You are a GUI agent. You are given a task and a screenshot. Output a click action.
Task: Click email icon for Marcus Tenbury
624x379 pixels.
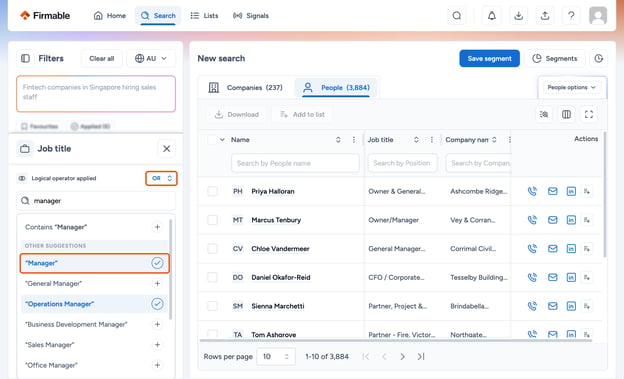[552, 220]
